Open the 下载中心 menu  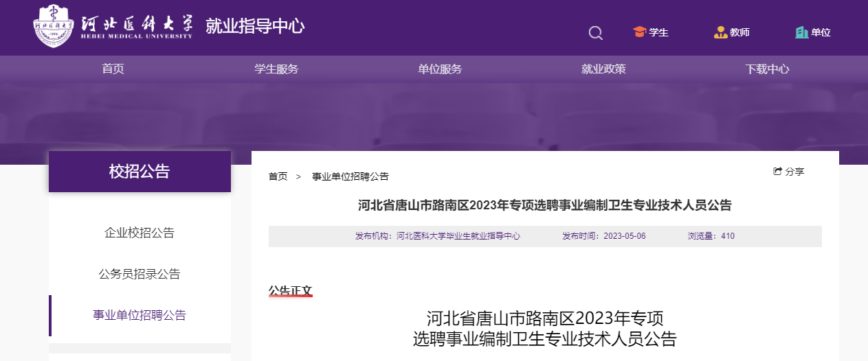(767, 69)
